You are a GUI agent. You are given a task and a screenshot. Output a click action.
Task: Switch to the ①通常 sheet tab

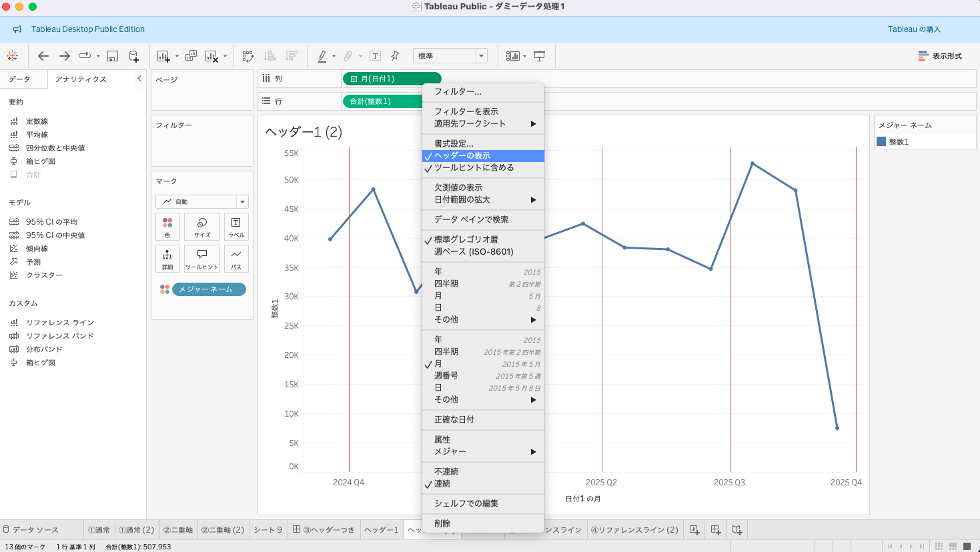(x=99, y=530)
